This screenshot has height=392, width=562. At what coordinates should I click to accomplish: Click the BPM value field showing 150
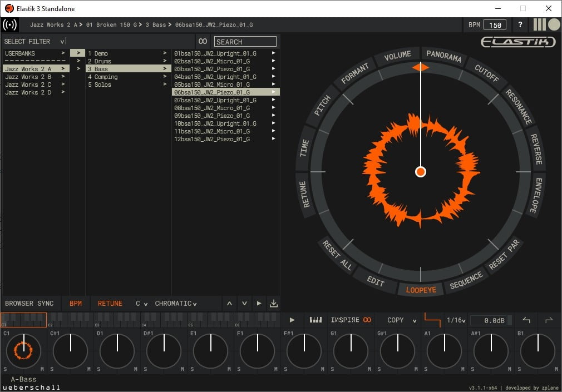[x=495, y=24]
